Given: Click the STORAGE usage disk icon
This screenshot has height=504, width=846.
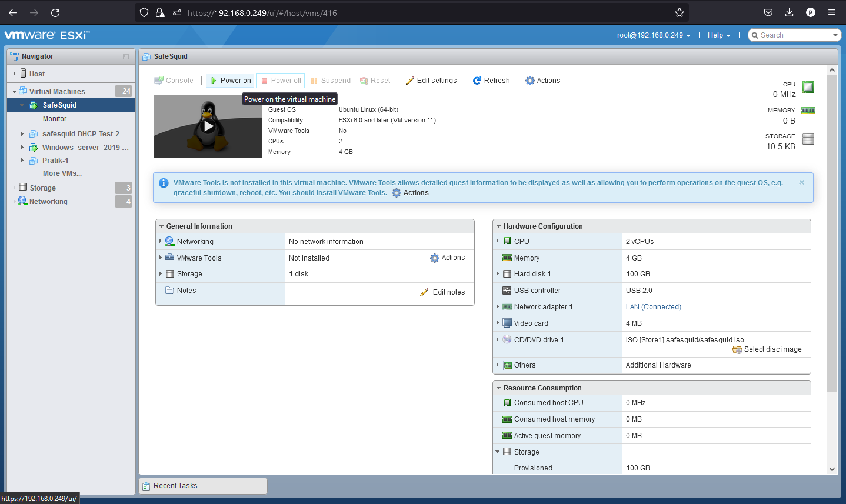Looking at the screenshot, I should pyautogui.click(x=808, y=139).
